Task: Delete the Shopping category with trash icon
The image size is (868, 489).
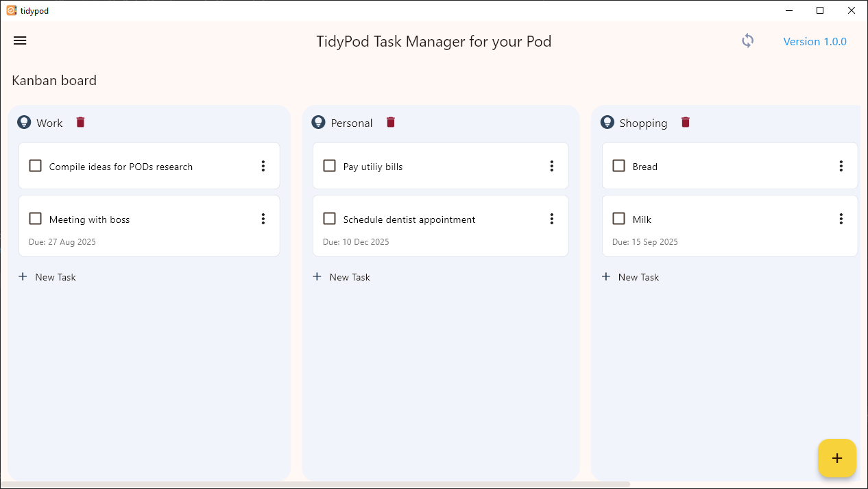Action: (x=686, y=122)
